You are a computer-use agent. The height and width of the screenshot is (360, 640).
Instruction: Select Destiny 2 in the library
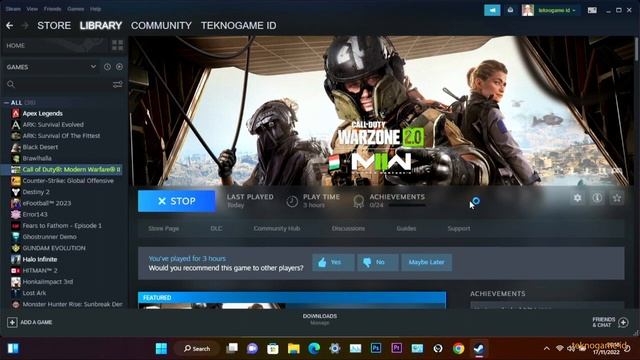coord(36,192)
